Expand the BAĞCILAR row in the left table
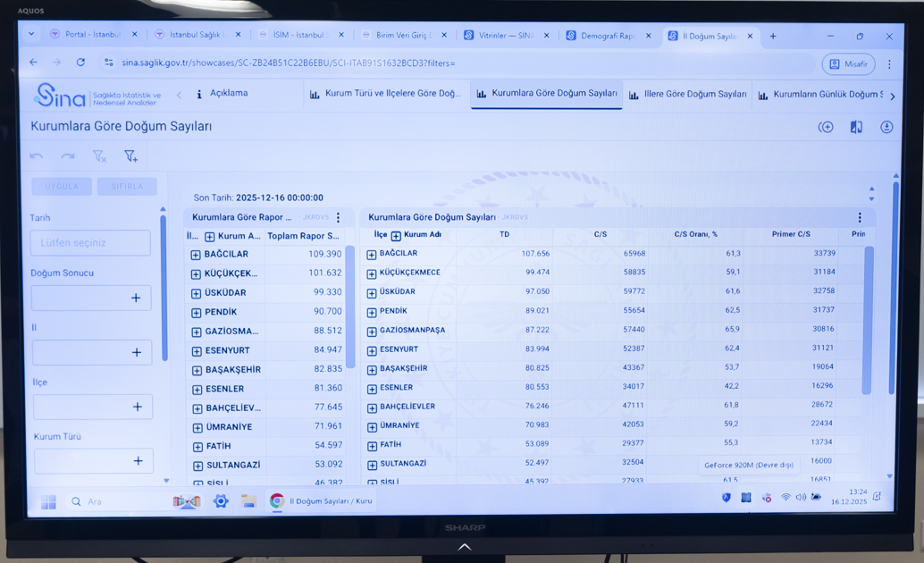The height and width of the screenshot is (563, 924). pyautogui.click(x=196, y=255)
